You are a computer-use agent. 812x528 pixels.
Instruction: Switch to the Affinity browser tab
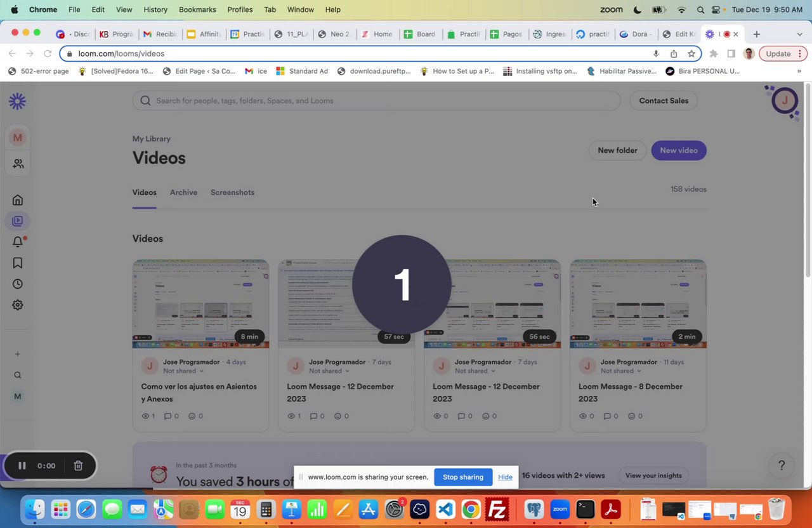[x=204, y=34]
